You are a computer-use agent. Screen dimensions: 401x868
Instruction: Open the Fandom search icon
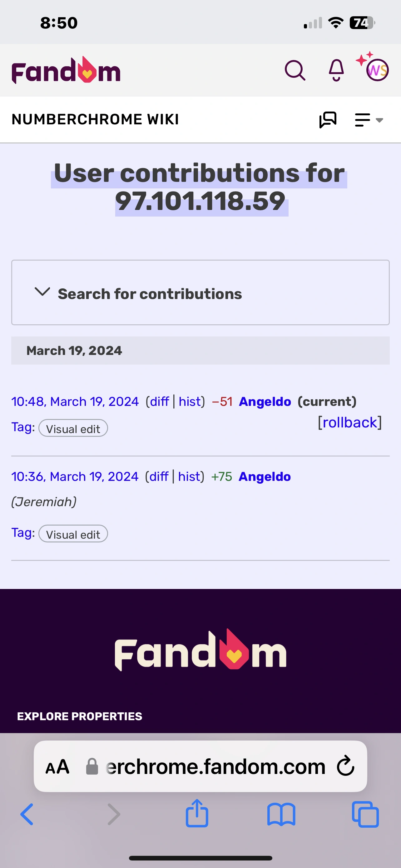click(x=295, y=70)
